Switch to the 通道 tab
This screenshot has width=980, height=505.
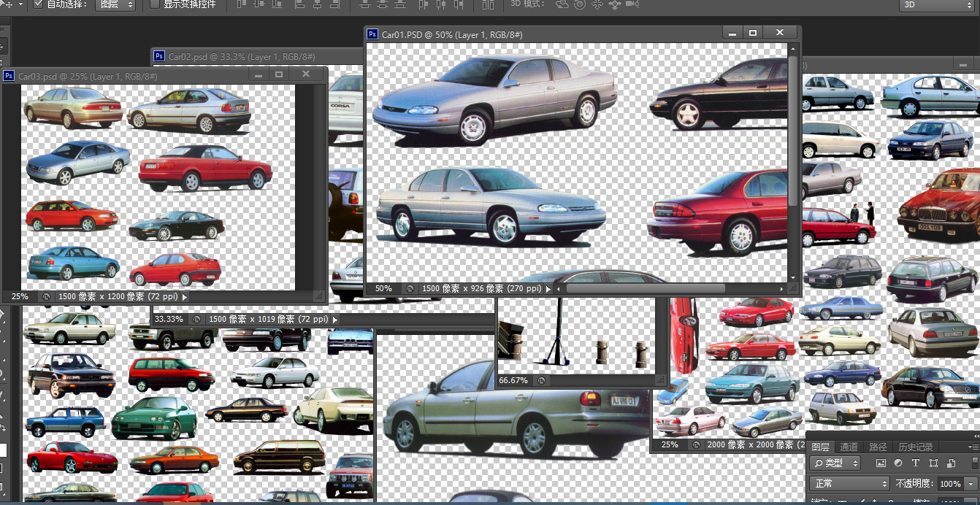(849, 447)
